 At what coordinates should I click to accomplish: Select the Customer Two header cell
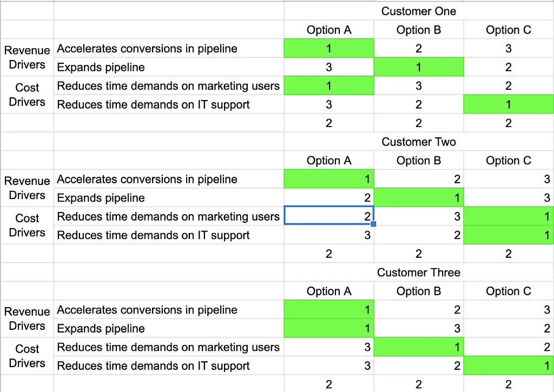(419, 142)
